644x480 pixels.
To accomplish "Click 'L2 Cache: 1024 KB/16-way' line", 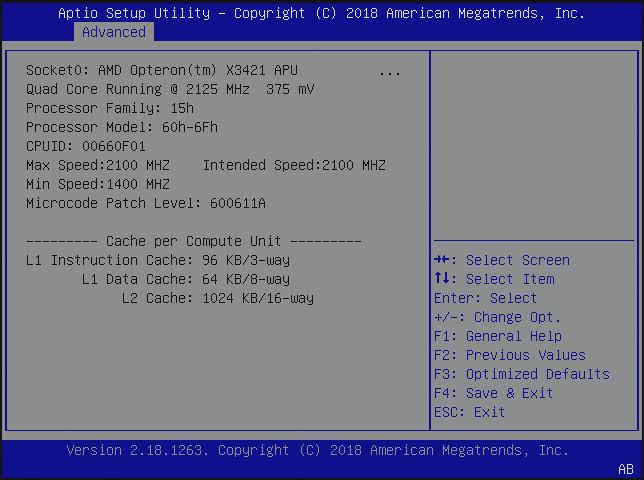I will click(218, 298).
